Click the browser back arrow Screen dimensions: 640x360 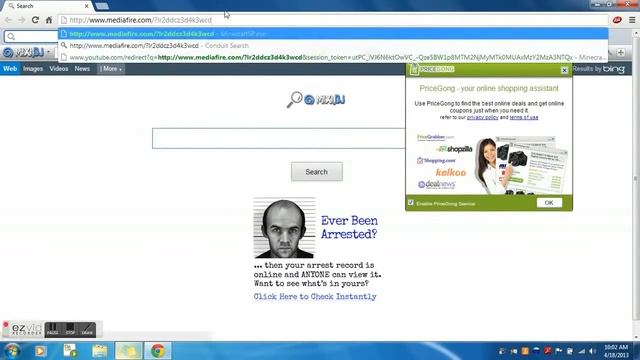[8, 20]
